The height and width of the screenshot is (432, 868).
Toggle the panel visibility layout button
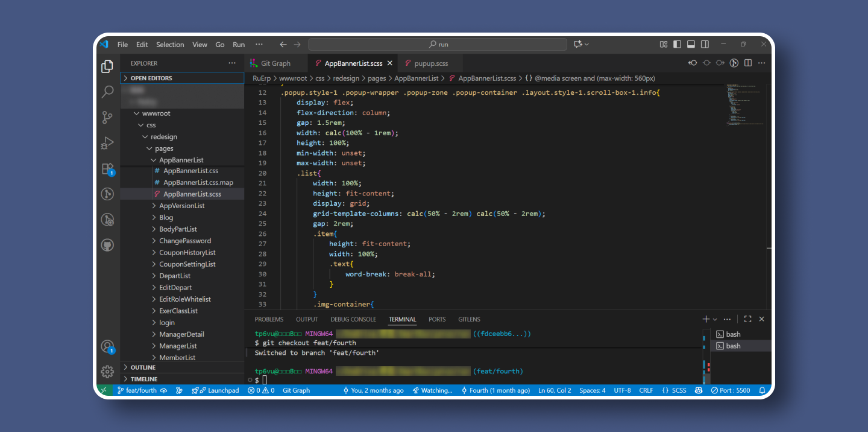click(x=691, y=44)
